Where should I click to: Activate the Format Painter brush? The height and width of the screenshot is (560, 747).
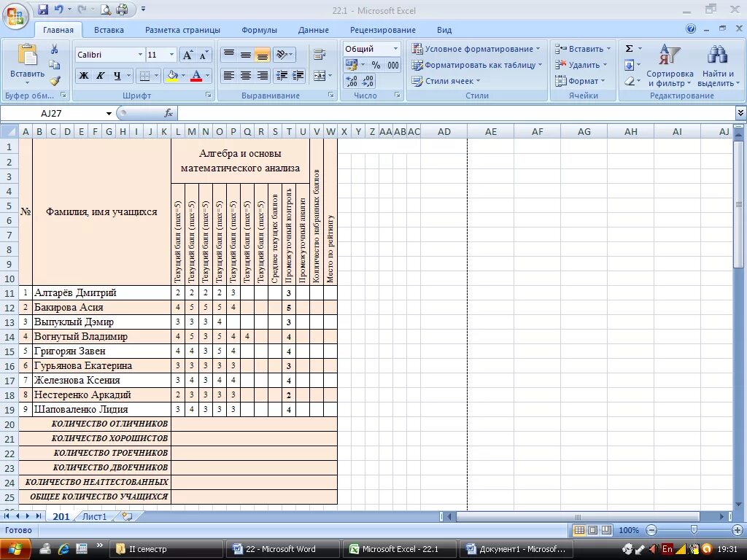54,81
